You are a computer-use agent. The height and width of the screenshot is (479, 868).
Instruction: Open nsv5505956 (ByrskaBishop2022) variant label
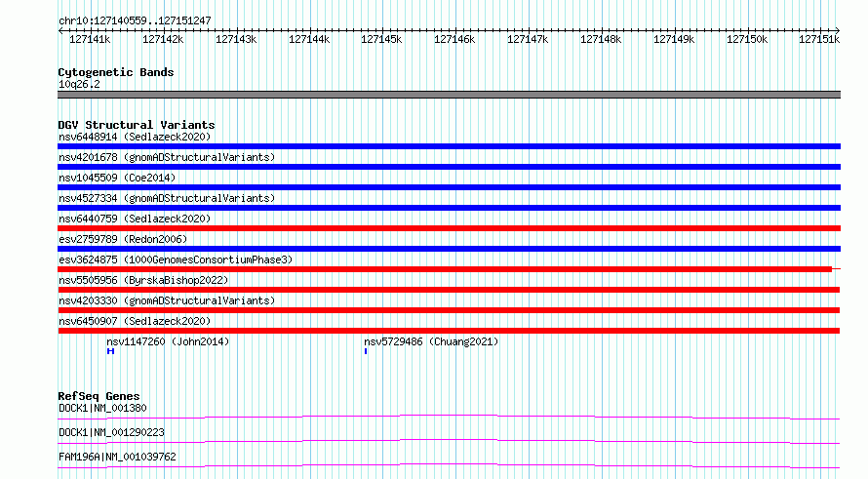[143, 280]
